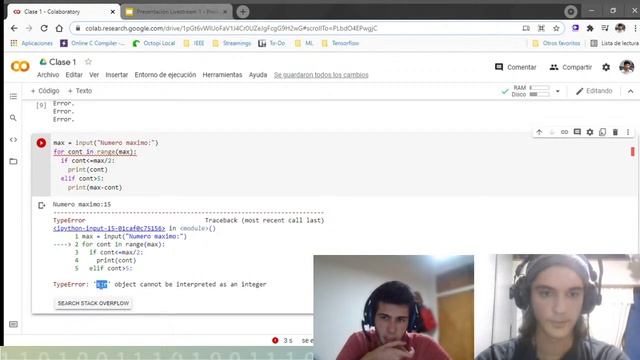Screen dimensions: 640x360
Task: Open the Aplicaciones apps shortcut
Action: [32, 43]
